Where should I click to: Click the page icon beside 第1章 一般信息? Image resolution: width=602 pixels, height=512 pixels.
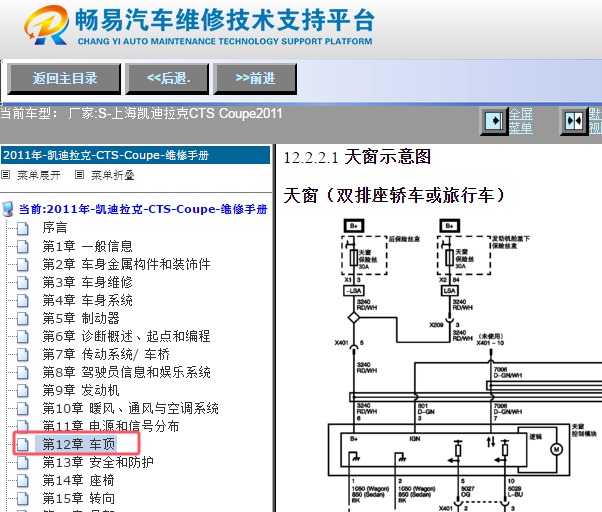[x=23, y=246]
